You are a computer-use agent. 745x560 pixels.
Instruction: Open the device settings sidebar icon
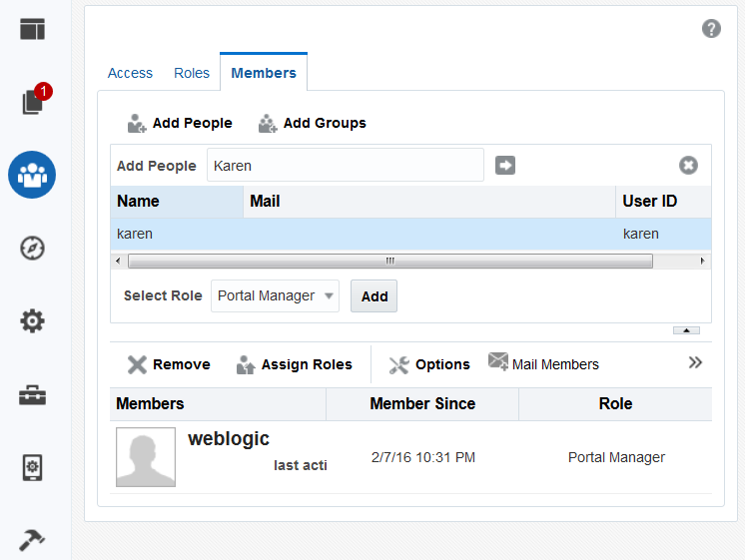point(32,468)
